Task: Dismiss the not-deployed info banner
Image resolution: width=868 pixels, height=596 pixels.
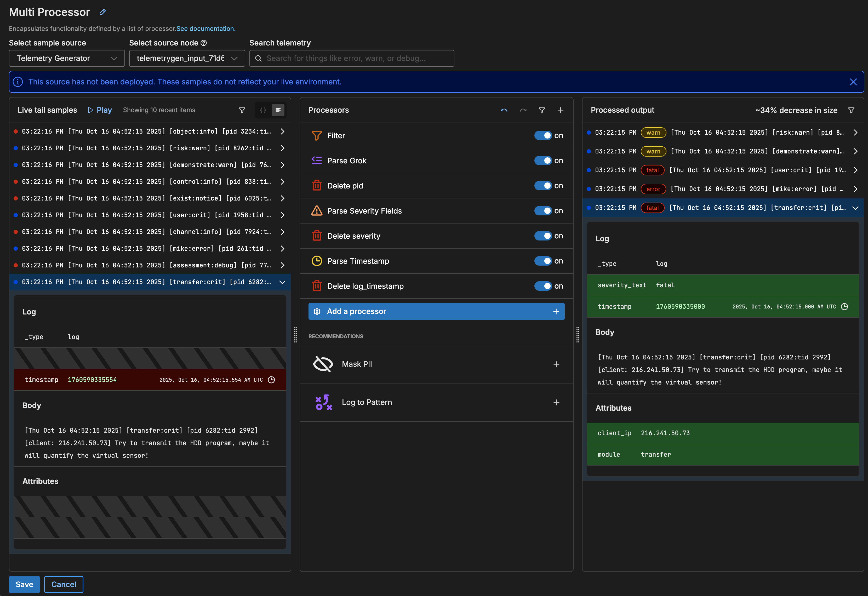Action: point(853,82)
